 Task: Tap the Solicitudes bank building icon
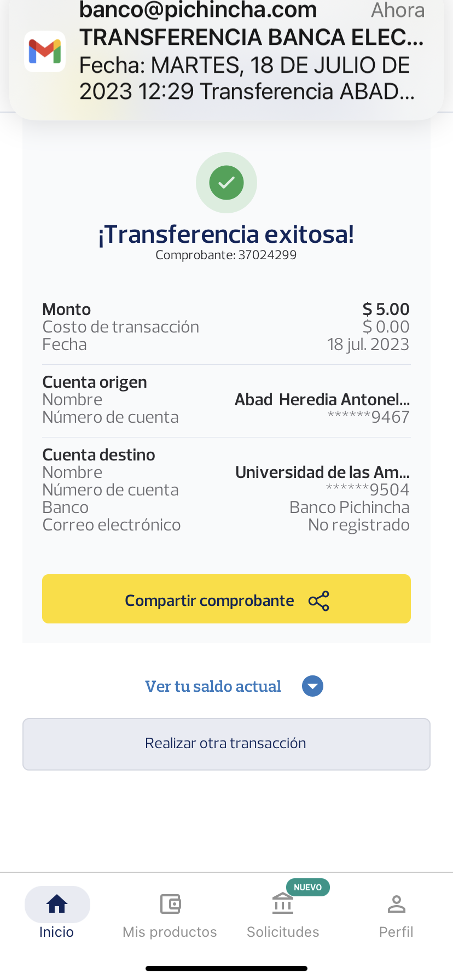283,904
